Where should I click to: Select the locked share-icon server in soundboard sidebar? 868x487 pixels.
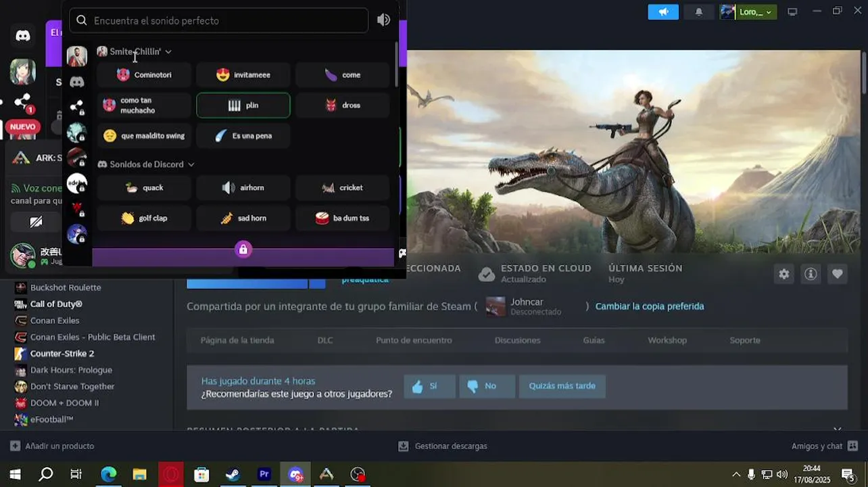pos(77,107)
